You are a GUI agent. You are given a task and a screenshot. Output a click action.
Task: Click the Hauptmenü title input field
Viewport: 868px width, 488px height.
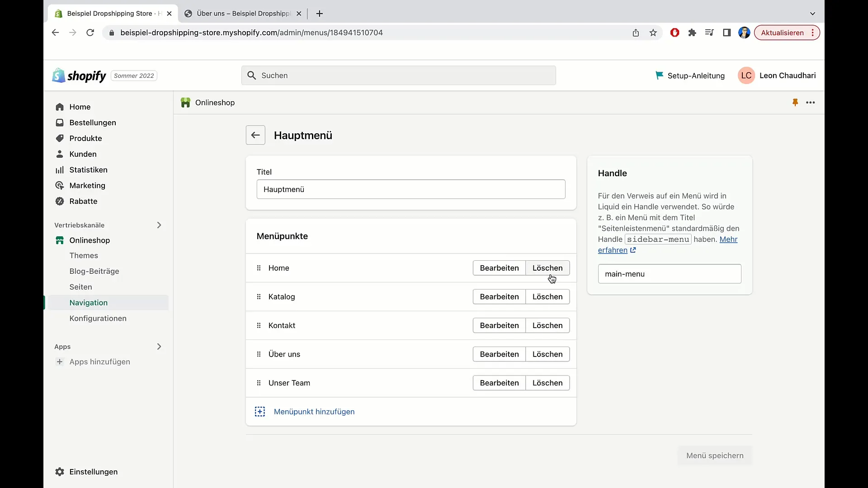click(411, 189)
